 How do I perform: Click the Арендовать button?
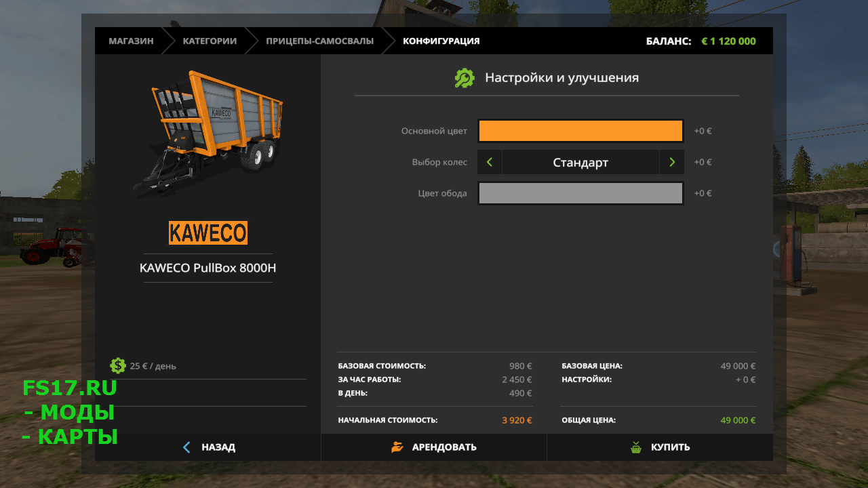[434, 447]
